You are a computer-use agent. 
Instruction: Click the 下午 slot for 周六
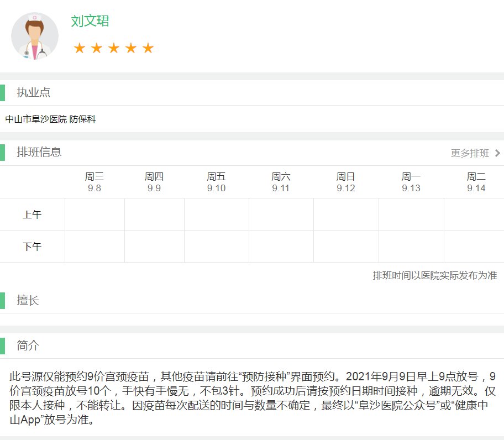[281, 247]
